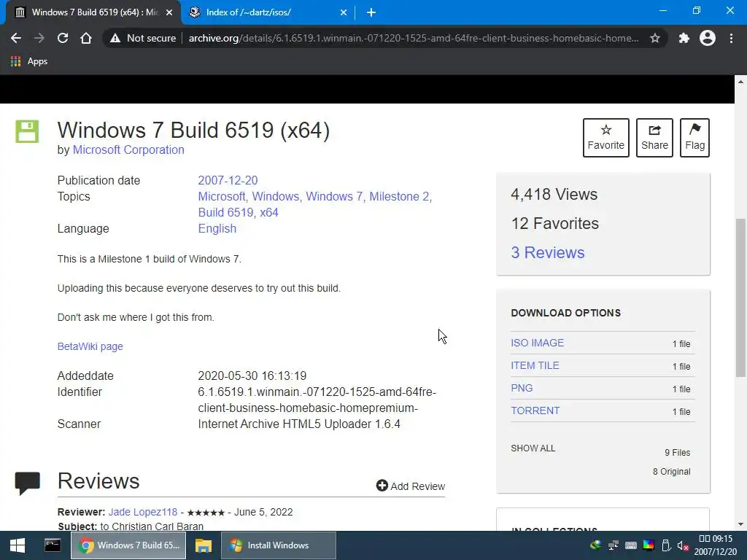Open a new browser tab
The width and height of the screenshot is (747, 560).
point(371,12)
